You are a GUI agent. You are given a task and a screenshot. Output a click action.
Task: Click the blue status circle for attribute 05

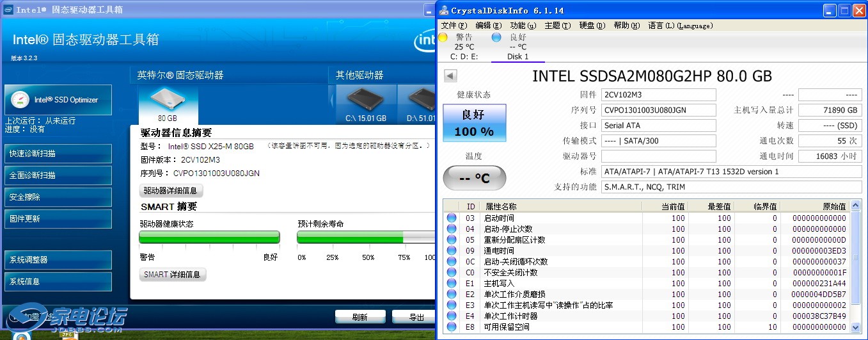click(452, 239)
